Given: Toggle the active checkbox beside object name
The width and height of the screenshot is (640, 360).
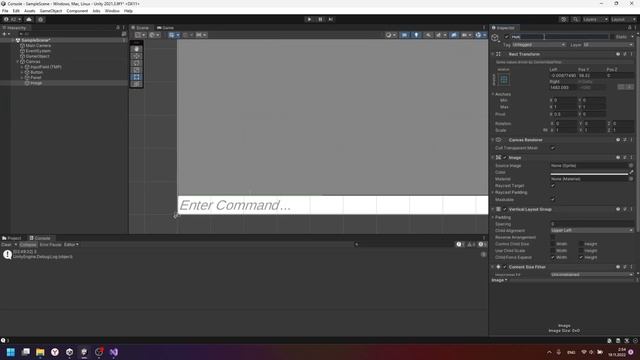Looking at the screenshot, I should tap(507, 37).
